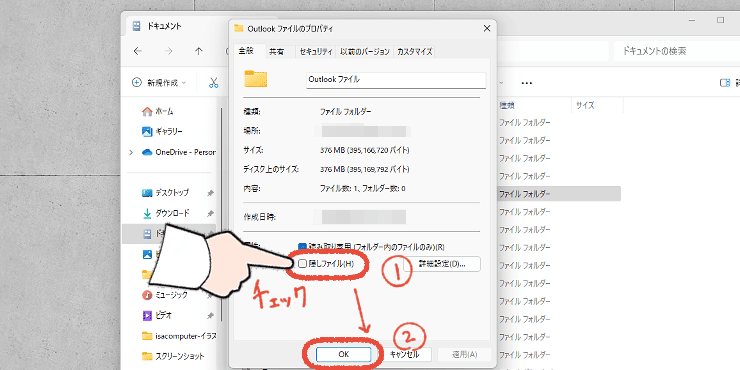Click the キャンセル button
740x370 pixels.
(x=404, y=354)
